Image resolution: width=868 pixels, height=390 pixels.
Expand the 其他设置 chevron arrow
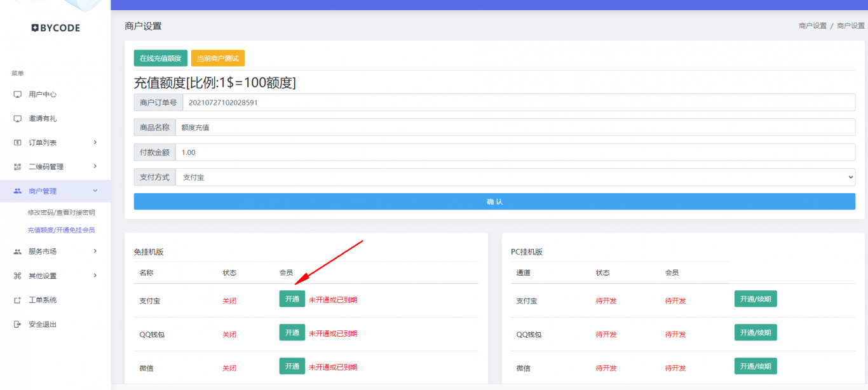tap(95, 275)
